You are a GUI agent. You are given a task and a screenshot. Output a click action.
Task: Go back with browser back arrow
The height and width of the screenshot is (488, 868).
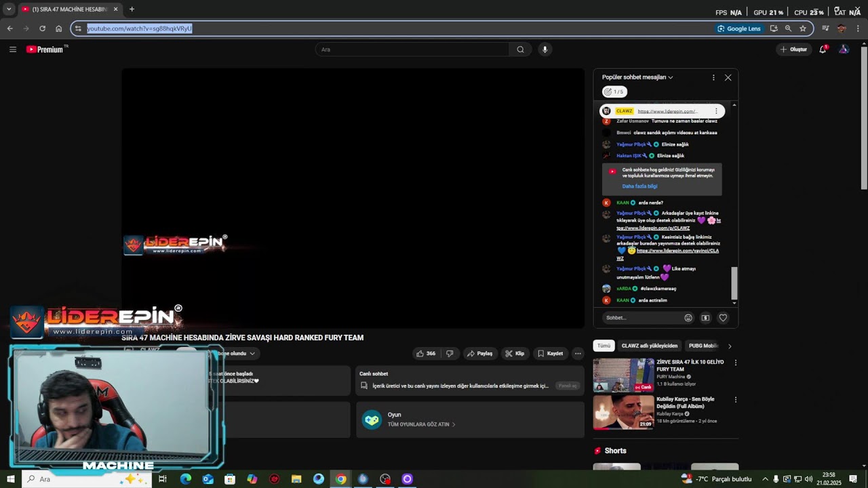point(9,28)
